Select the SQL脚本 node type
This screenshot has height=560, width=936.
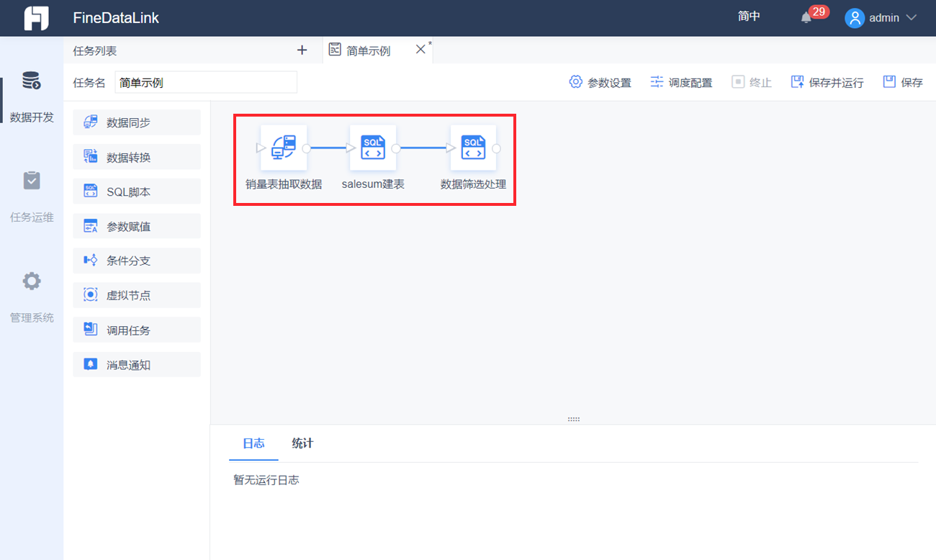pyautogui.click(x=137, y=191)
